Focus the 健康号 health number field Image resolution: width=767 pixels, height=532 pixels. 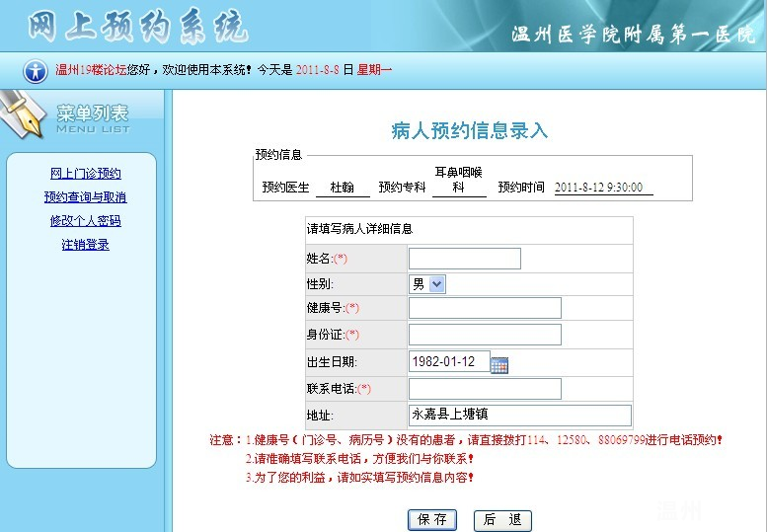coord(485,308)
